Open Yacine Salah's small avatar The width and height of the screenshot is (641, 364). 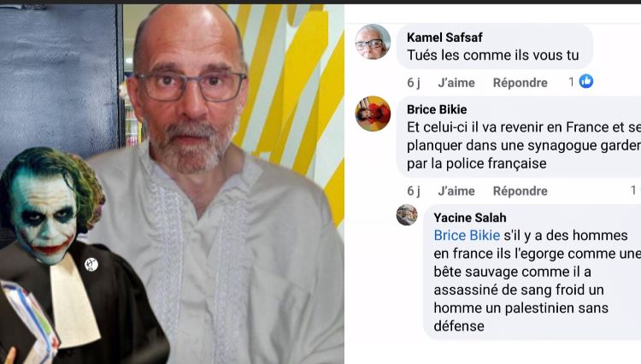pos(407,214)
